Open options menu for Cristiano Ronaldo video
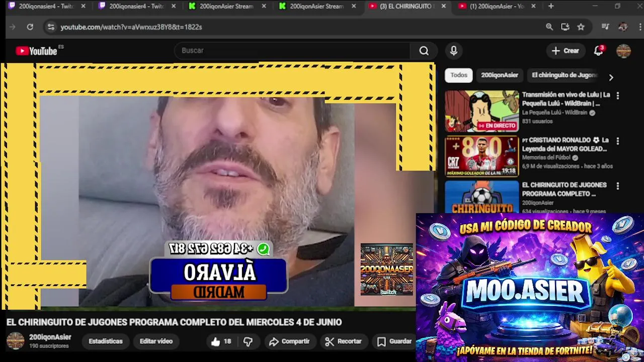This screenshot has width=644, height=362. point(618,141)
